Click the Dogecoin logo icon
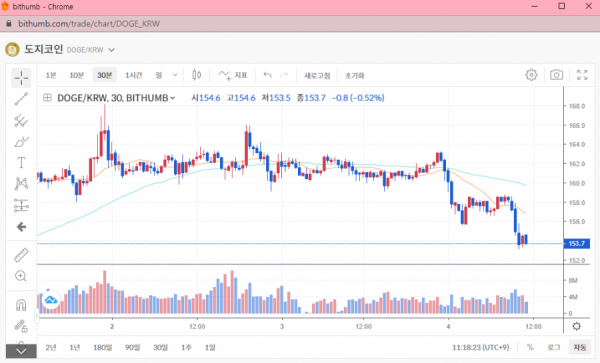 tap(12, 50)
